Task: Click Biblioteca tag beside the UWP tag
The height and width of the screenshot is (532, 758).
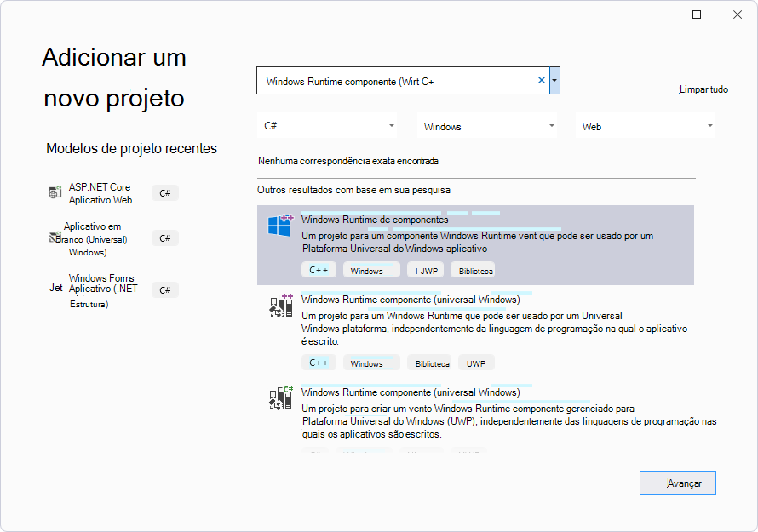Action: (429, 363)
